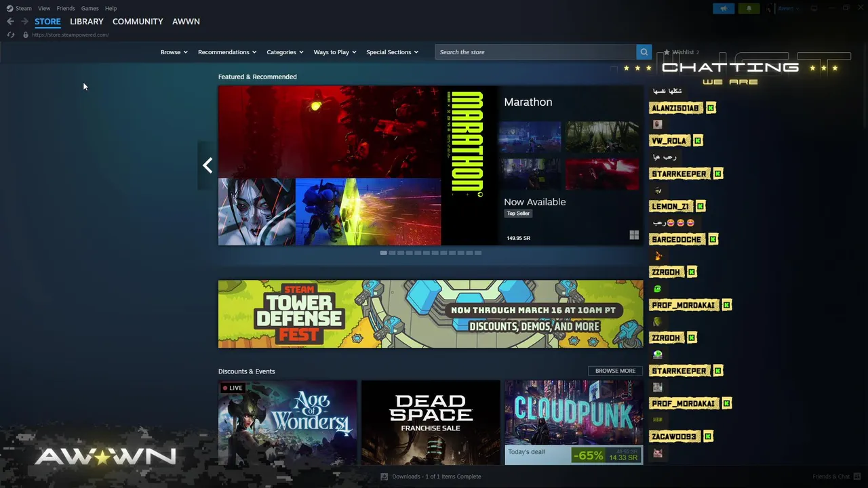Open the Wishlist star link

click(681, 52)
